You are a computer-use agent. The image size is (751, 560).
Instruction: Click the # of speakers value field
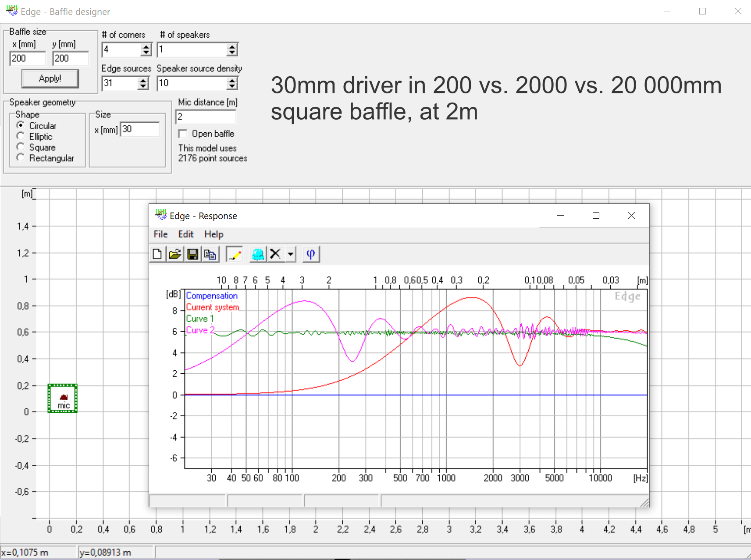192,49
